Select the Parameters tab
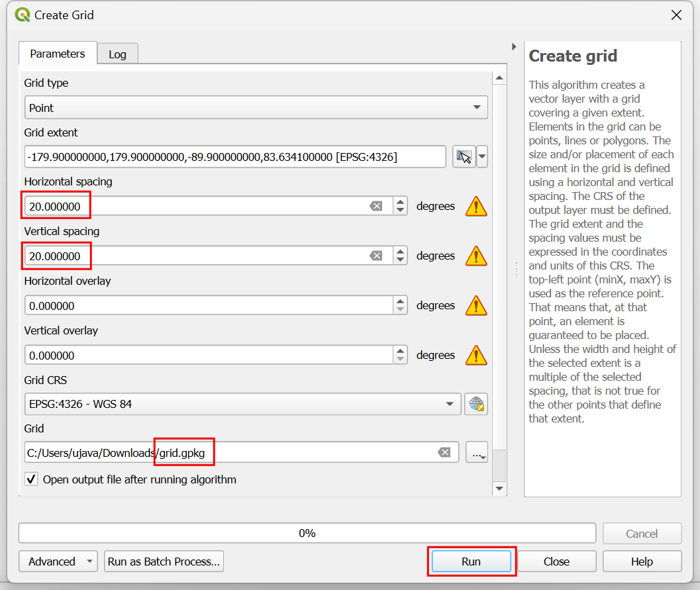The height and width of the screenshot is (590, 700). click(58, 54)
